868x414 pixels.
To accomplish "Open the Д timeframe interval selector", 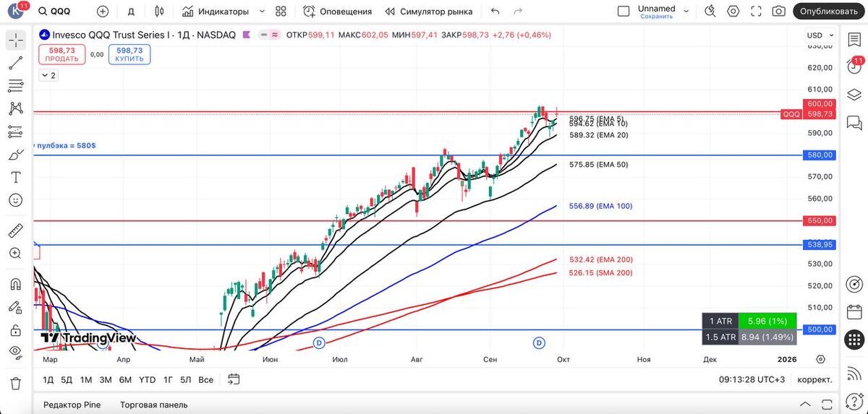I will pos(131,12).
